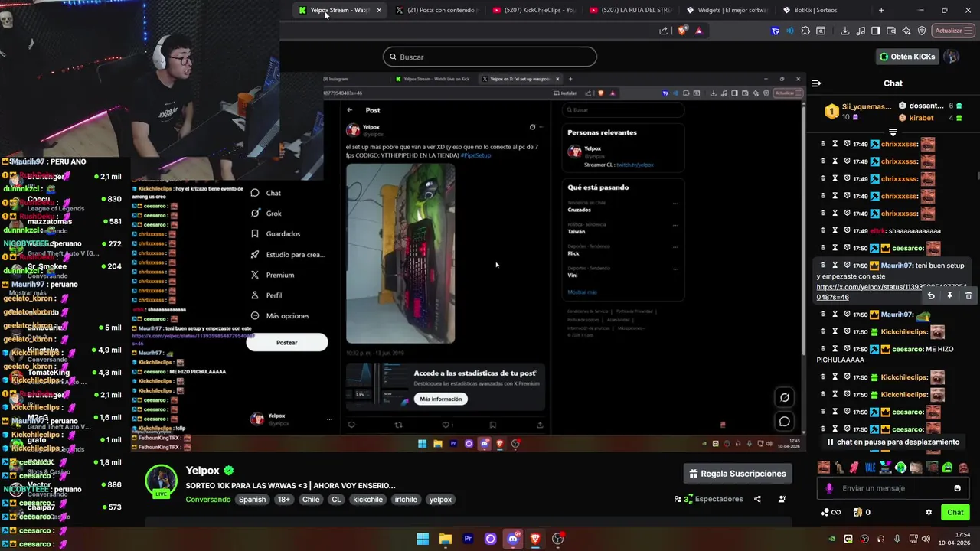Switch to the X Posts con contenido tab
Screen dimensions: 980x551
click(436, 10)
